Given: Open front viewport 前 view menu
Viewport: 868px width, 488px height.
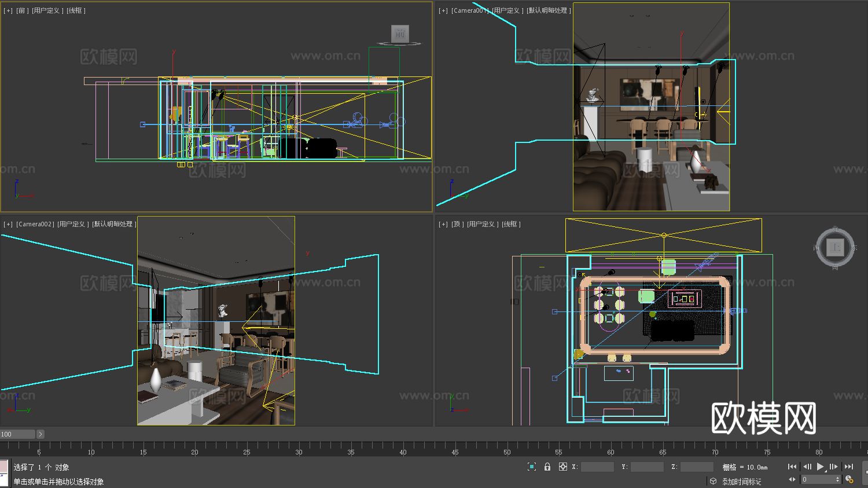Looking at the screenshot, I should [x=22, y=10].
